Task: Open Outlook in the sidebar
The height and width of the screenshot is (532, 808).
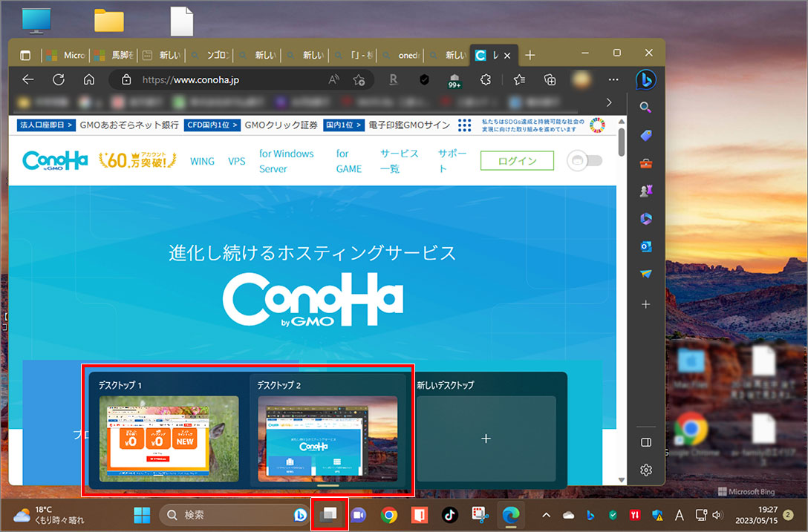Action: click(645, 246)
